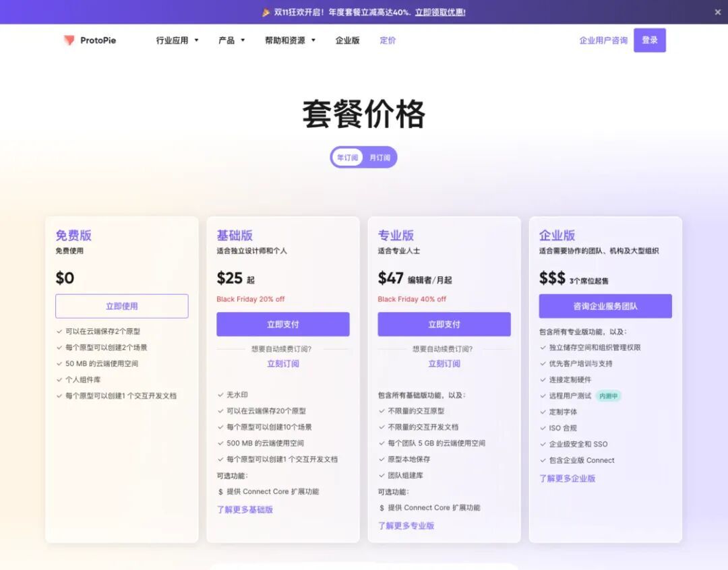Open the 了解更多基础版 link

click(x=245, y=509)
